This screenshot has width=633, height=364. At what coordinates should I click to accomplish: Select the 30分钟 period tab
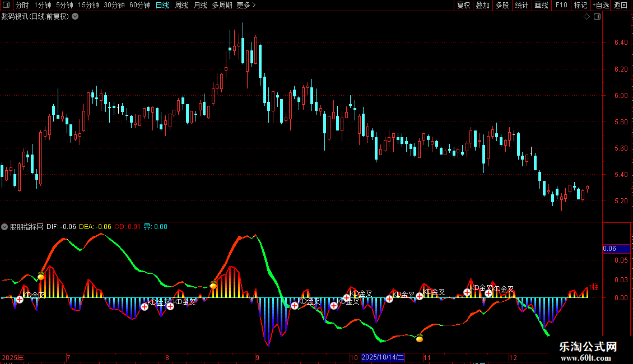[x=114, y=5]
